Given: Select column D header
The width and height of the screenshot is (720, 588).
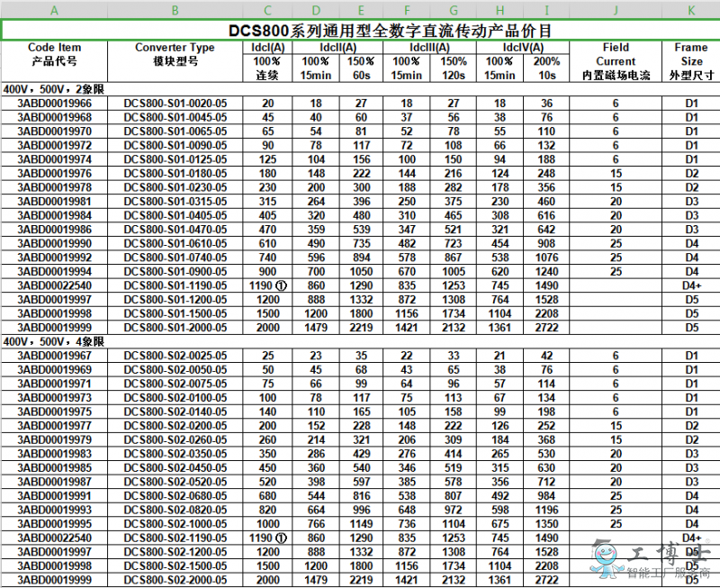Looking at the screenshot, I should tap(316, 10).
